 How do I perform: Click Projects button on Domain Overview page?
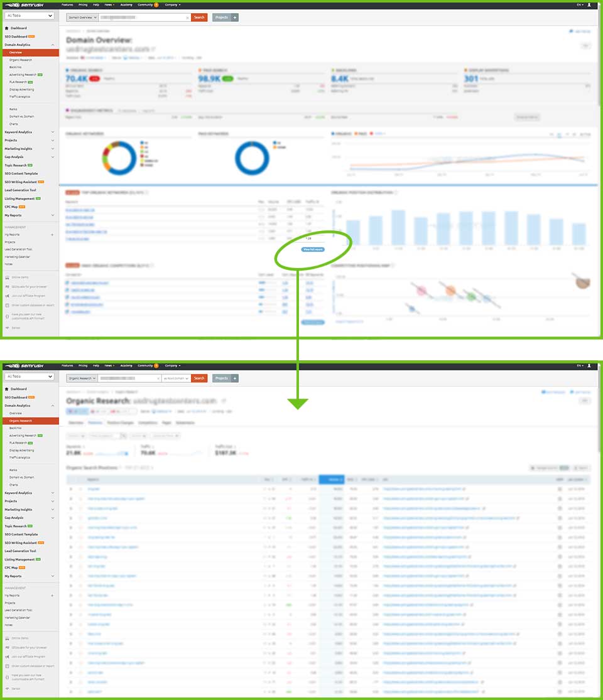(x=222, y=18)
